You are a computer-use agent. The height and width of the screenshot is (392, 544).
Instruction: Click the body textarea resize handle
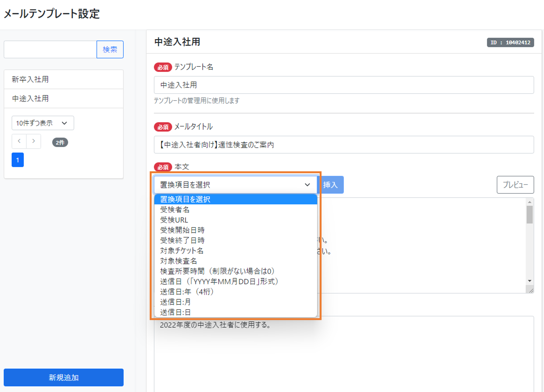(531, 290)
